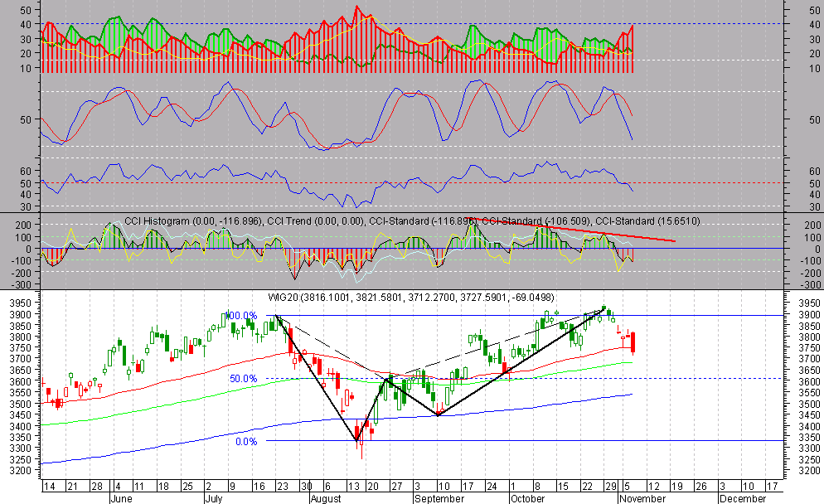The image size is (824, 504).
Task: Select the December month label
Action: [743, 498]
